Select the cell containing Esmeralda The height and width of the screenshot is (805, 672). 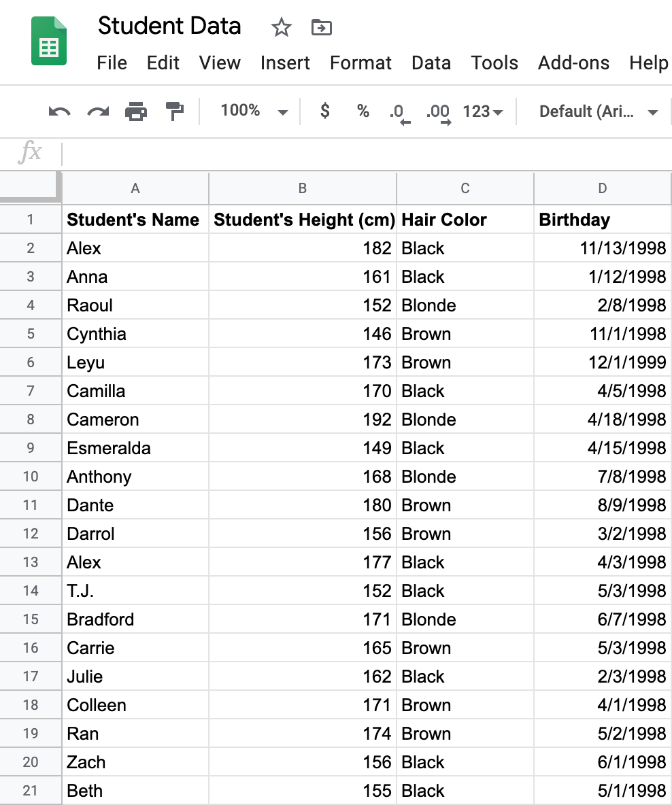pyautogui.click(x=135, y=448)
